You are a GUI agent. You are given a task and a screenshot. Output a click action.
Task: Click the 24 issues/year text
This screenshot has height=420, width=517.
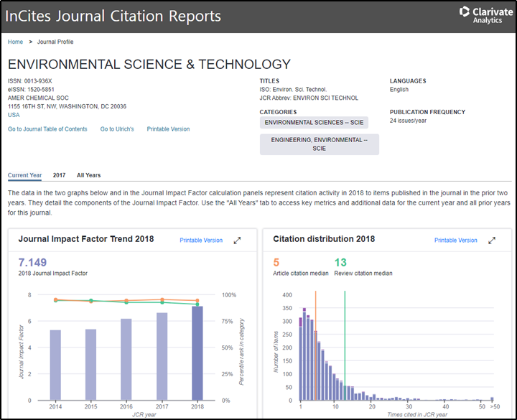pos(408,121)
